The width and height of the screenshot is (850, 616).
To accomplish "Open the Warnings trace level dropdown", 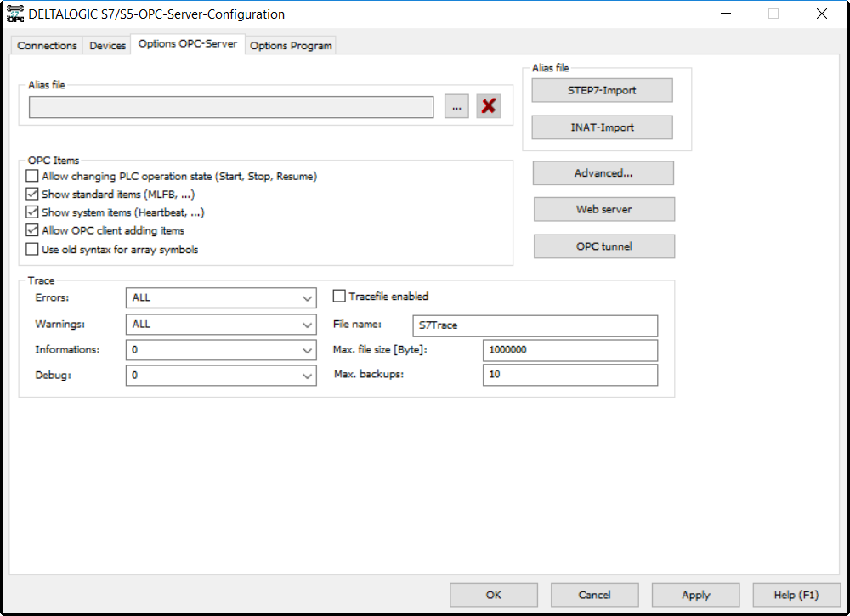I will click(221, 325).
